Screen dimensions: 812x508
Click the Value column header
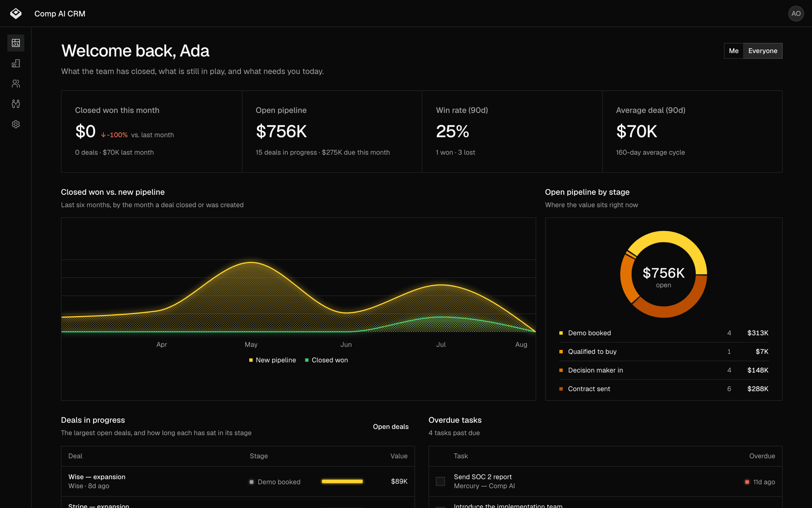(x=399, y=456)
